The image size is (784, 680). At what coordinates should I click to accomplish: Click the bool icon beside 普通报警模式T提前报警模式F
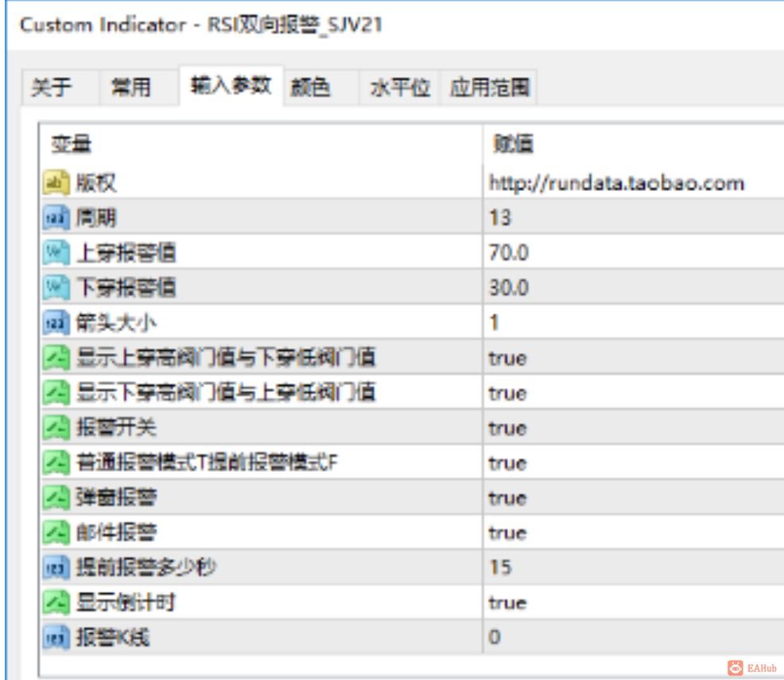(56, 463)
